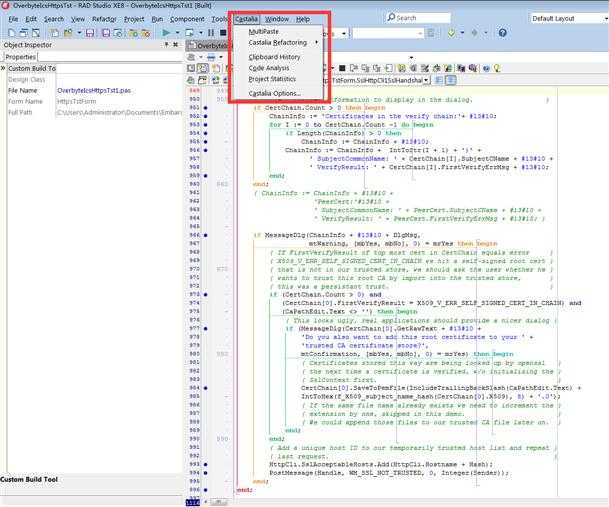Click the HttpsTstForm form name value
Screen dimensions: 609x507
point(77,101)
